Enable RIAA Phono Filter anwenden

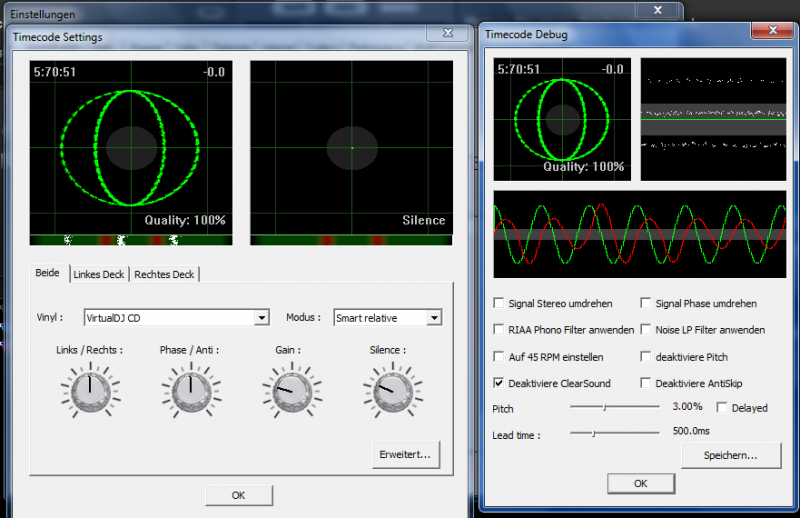point(499,330)
